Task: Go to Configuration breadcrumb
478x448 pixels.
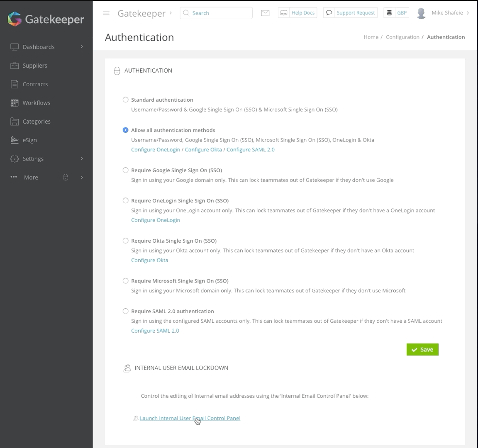Action: (x=402, y=37)
